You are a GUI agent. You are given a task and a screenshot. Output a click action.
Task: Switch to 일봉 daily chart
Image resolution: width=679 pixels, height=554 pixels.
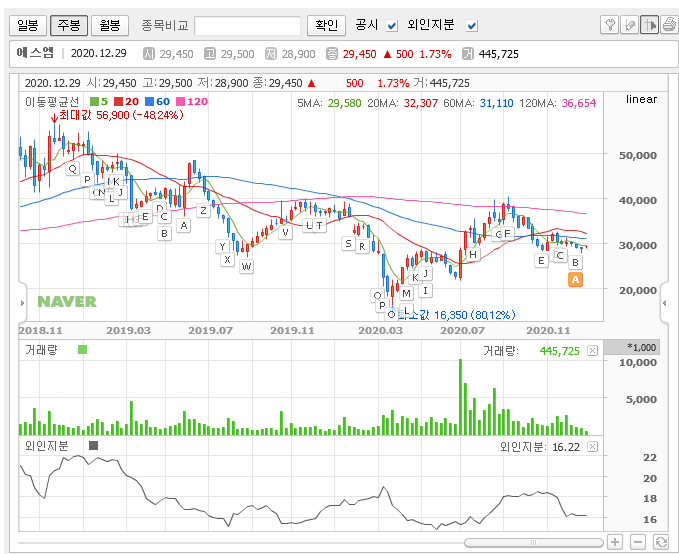(28, 25)
